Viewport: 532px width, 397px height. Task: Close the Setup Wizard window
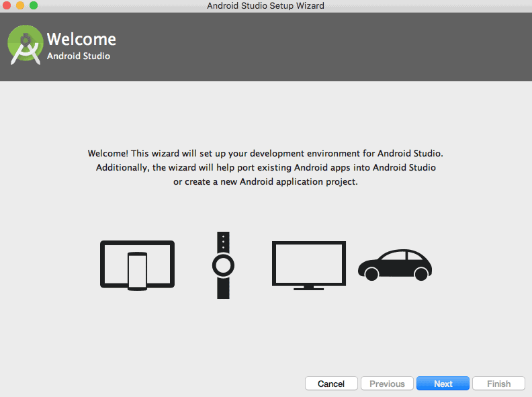pyautogui.click(x=7, y=5)
